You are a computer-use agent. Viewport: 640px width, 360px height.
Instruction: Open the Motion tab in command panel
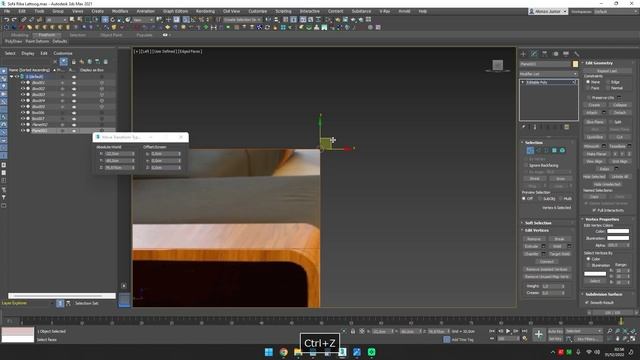click(x=555, y=54)
